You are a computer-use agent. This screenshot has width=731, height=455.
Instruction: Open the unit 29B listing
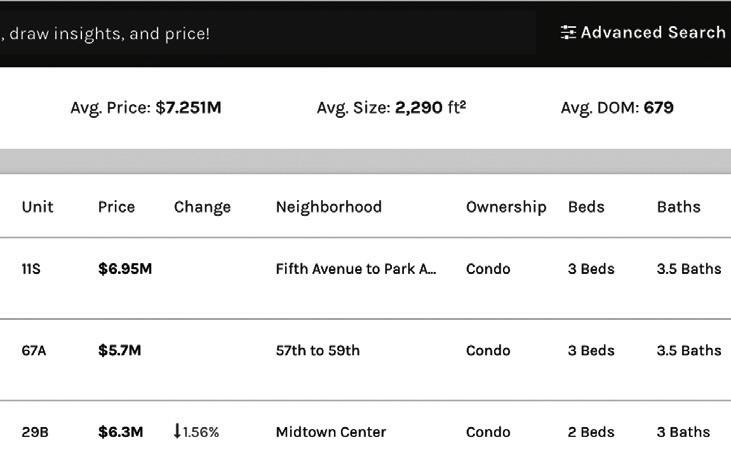[35, 432]
